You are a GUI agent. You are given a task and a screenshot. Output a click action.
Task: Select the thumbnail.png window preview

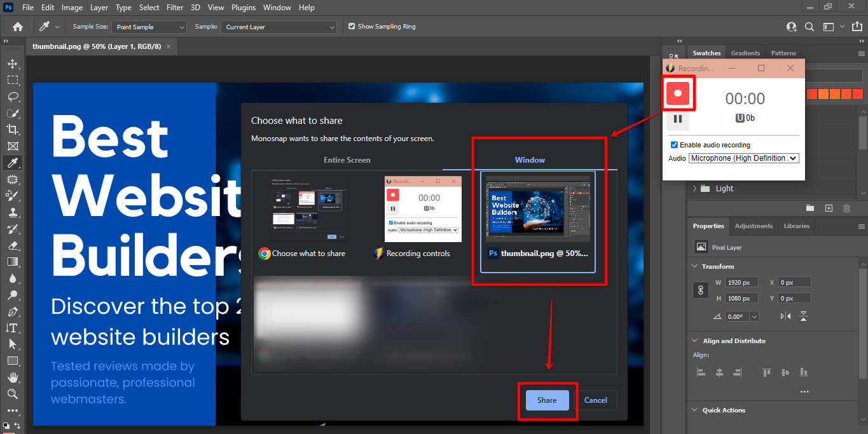click(x=537, y=220)
